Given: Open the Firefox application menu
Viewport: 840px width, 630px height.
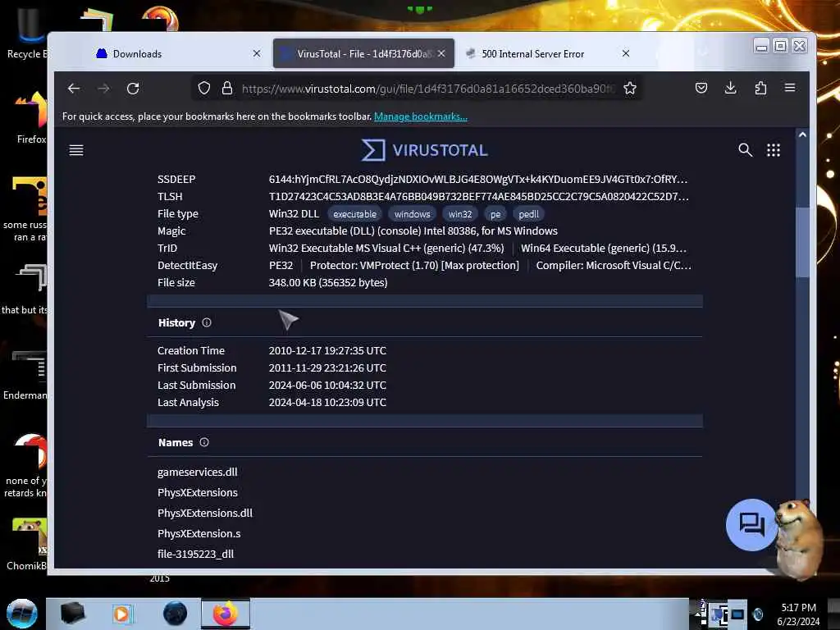Looking at the screenshot, I should [x=790, y=88].
